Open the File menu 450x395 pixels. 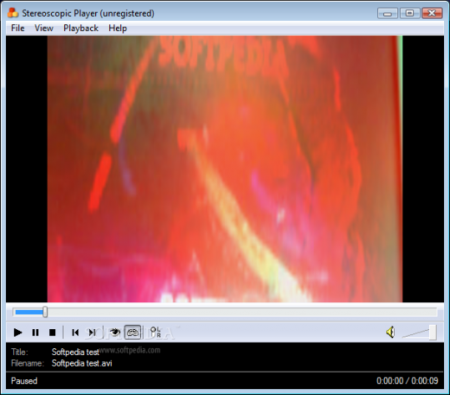[x=18, y=28]
